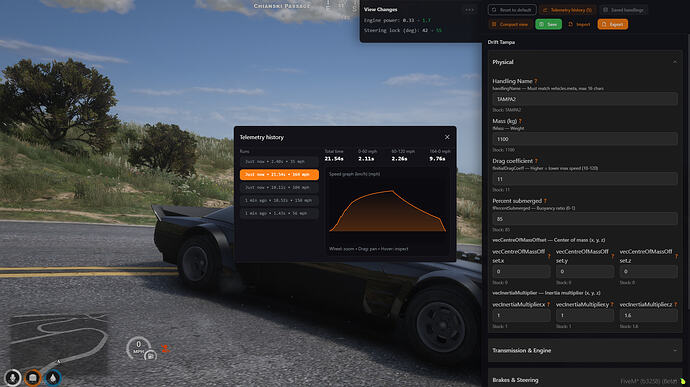
Task: Open the Telemetry history tab button
Action: point(567,10)
